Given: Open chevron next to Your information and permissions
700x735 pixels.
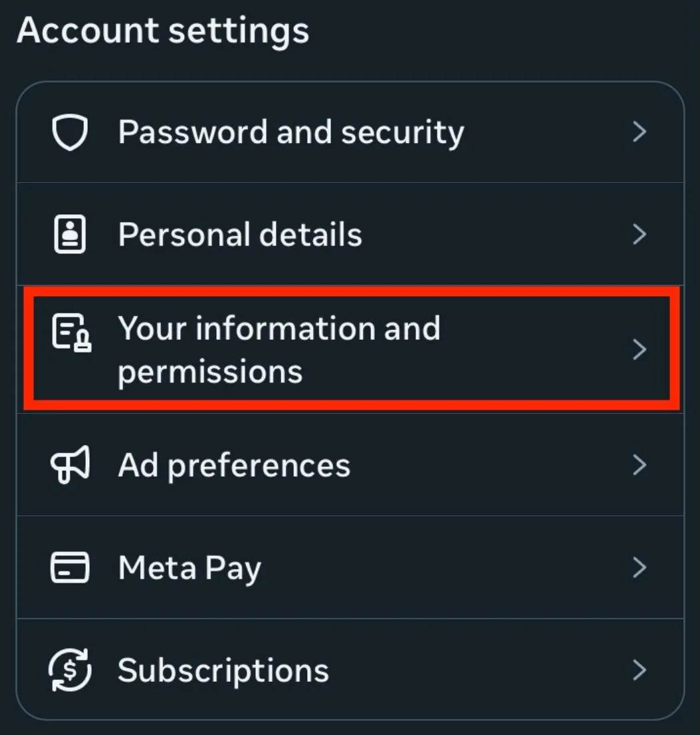Looking at the screenshot, I should [x=640, y=349].
